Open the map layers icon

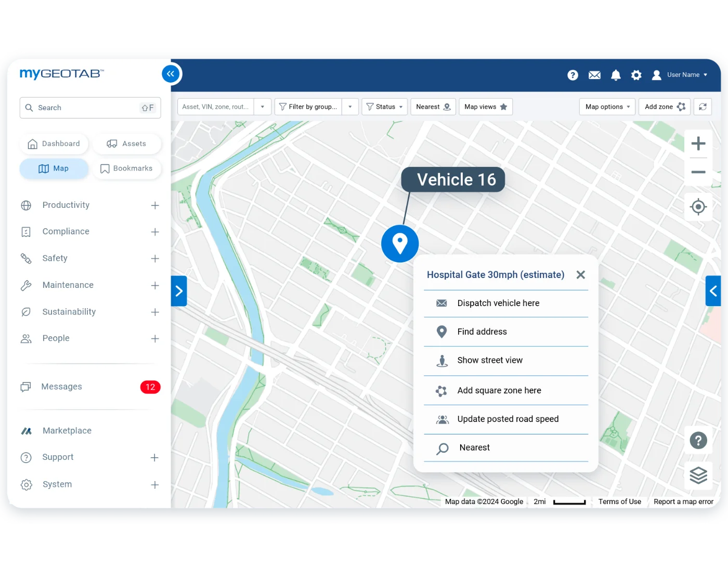[x=698, y=475]
